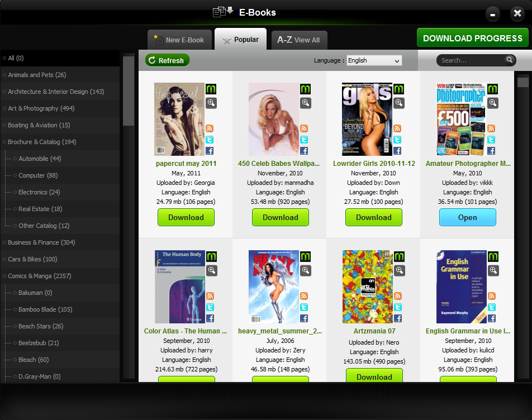Pick Boating & Aviation category
This screenshot has height=420, width=532.
pos(60,125)
